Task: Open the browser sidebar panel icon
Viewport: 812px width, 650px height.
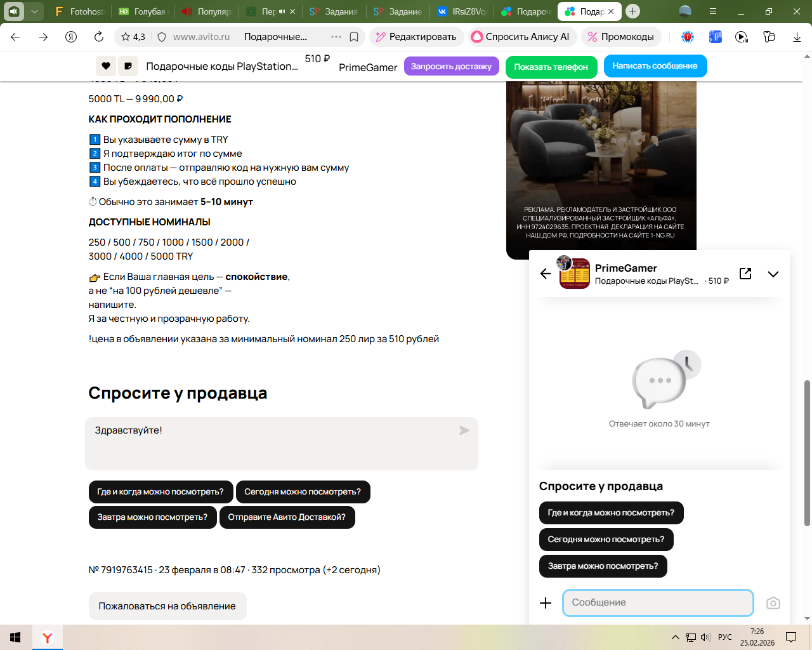Action: coord(14,11)
